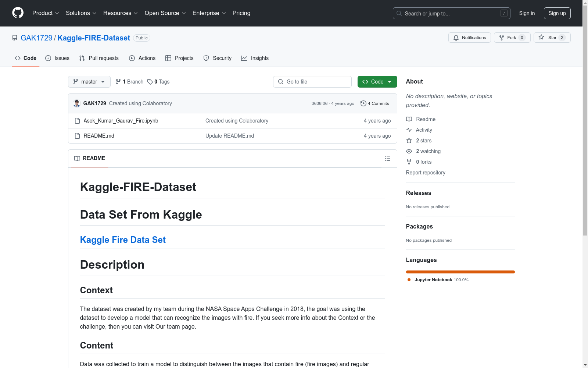Click the branch icon next to 1 Branch
The image size is (588, 368).
pyautogui.click(x=118, y=82)
